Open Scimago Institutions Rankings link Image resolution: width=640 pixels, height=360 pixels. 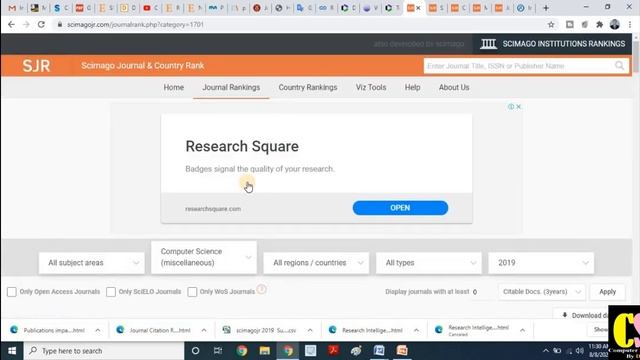coord(563,44)
